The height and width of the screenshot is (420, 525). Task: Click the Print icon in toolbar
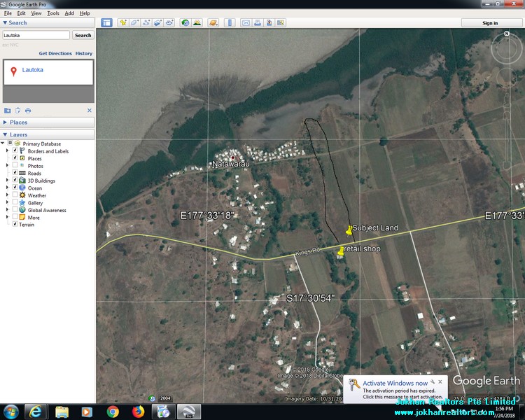click(x=258, y=22)
